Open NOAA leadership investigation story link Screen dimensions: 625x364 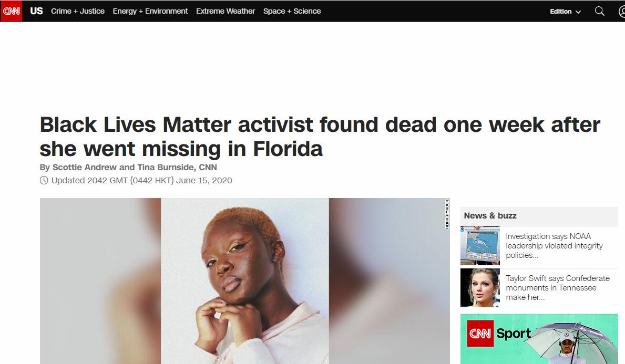[x=554, y=246]
